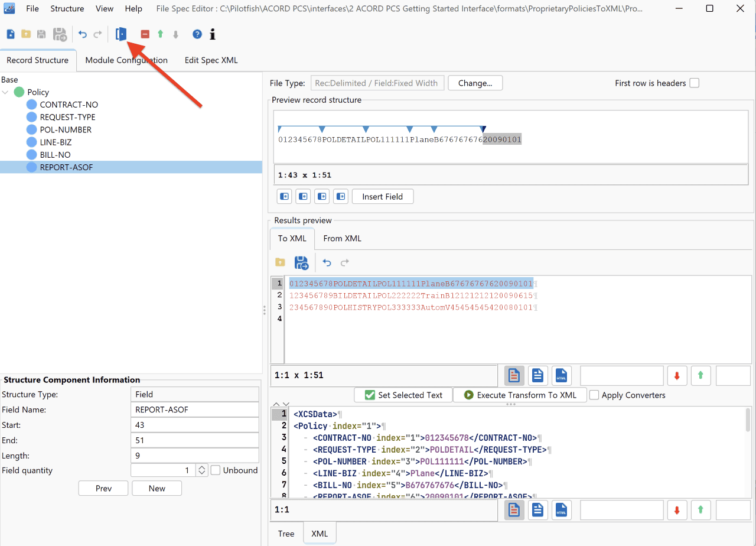Viewport: 756px width, 546px height.
Task: Click the grey move-down arrow in top toolbar
Action: (x=175, y=34)
